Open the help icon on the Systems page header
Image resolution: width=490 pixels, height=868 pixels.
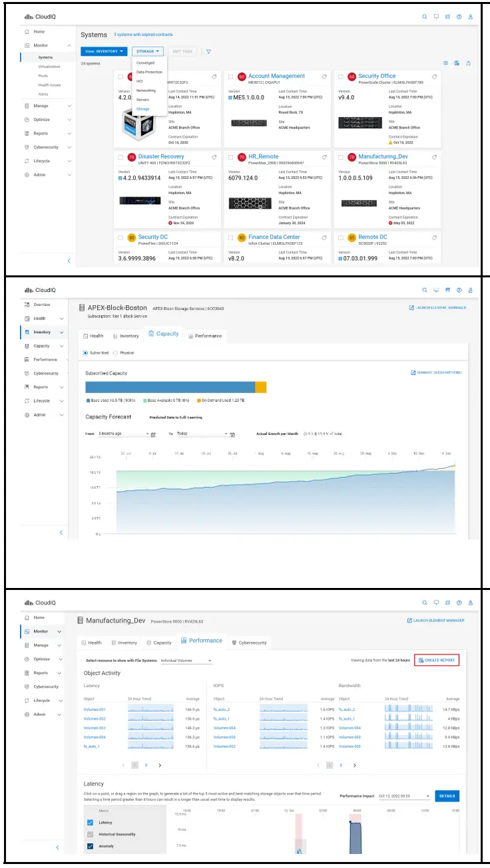[459, 17]
